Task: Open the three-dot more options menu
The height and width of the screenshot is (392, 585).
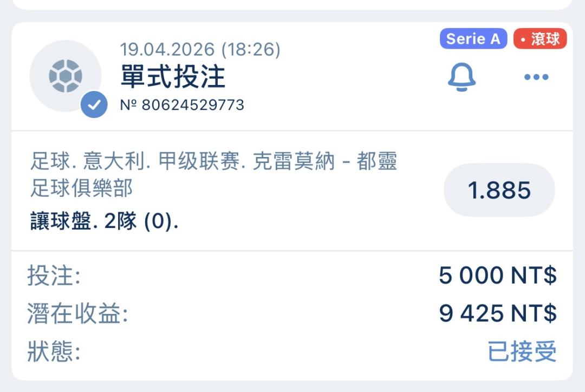Action: pos(536,77)
